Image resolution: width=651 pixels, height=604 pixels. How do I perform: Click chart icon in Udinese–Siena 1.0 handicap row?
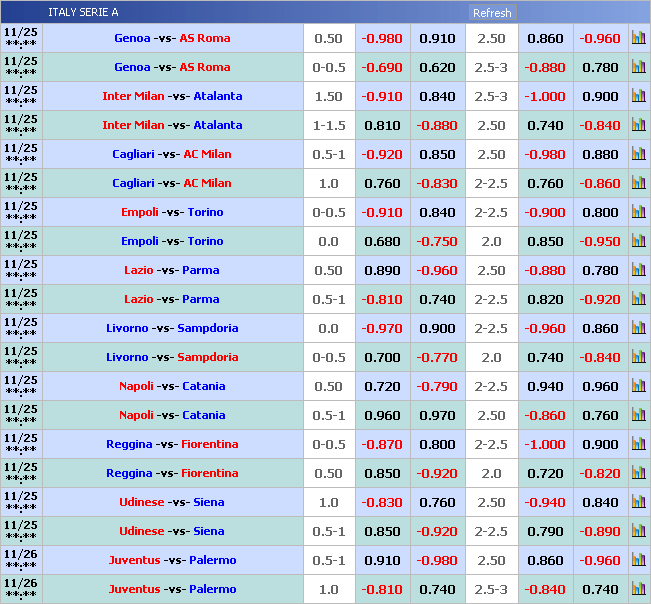coord(638,503)
